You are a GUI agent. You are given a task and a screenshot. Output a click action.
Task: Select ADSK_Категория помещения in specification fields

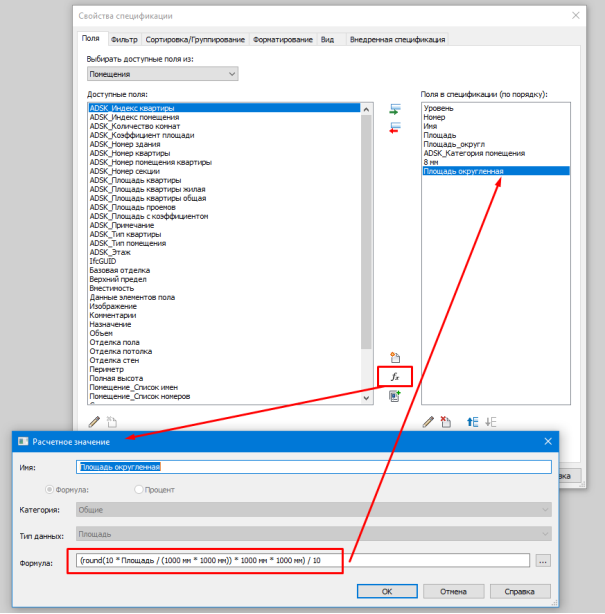click(x=496, y=153)
